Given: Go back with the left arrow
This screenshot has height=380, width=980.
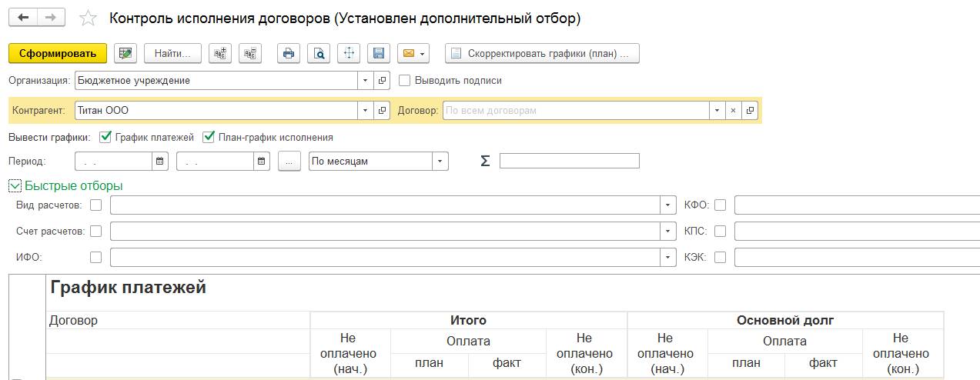Looking at the screenshot, I should [x=23, y=18].
